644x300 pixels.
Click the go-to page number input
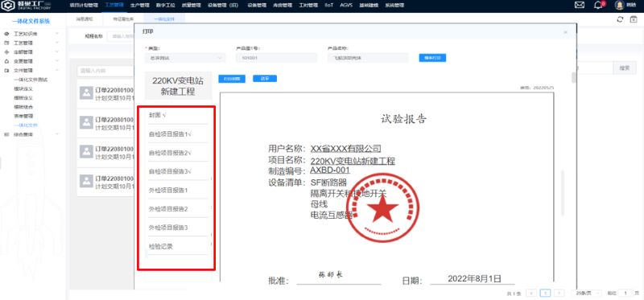(x=625, y=293)
